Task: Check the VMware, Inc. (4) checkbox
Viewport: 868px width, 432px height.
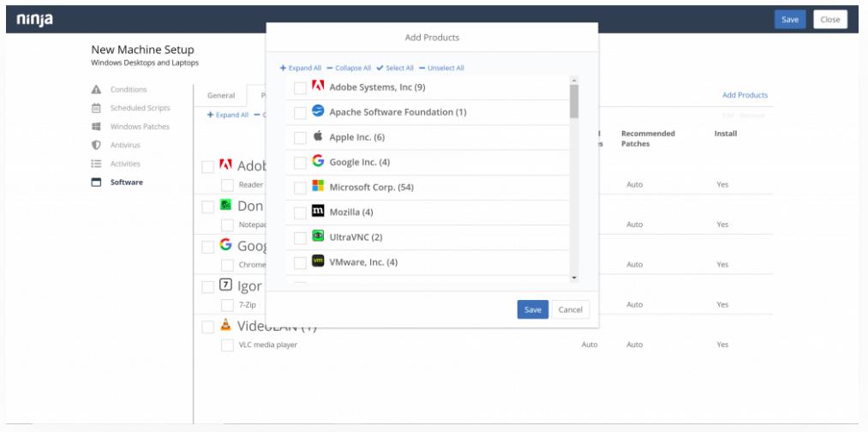Action: [300, 262]
